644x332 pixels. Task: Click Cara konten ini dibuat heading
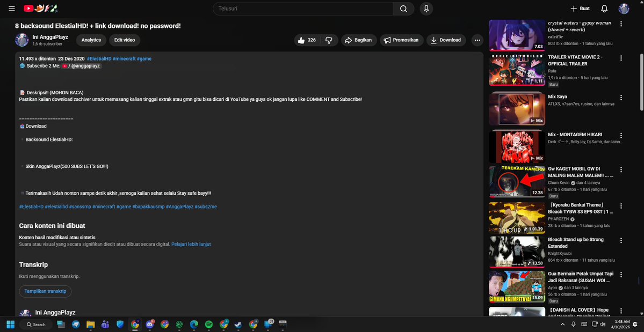pos(52,226)
